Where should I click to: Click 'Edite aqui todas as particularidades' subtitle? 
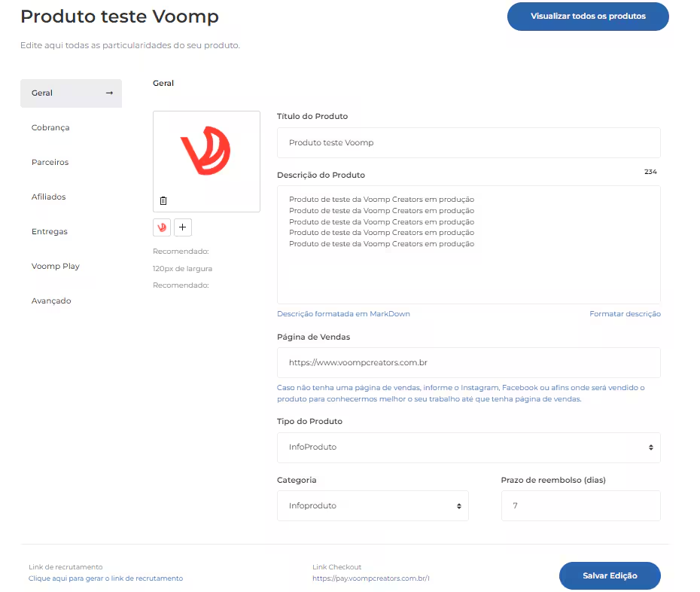(x=130, y=45)
